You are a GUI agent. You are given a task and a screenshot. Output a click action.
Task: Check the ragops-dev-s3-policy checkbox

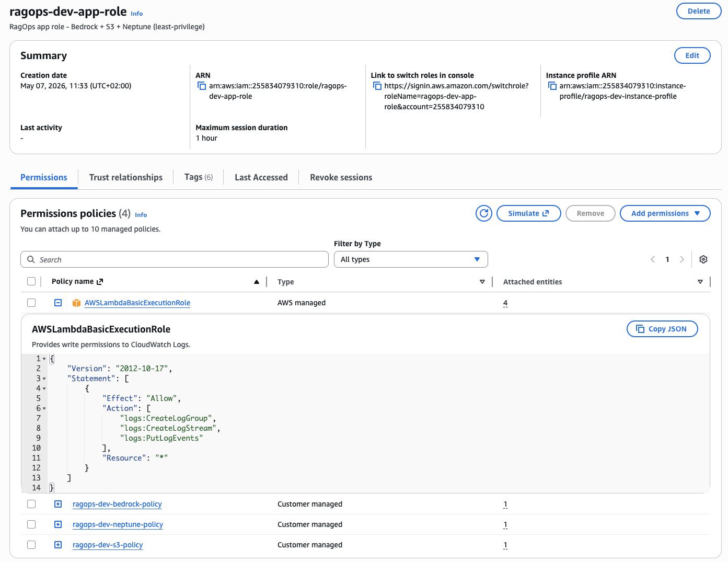(31, 545)
